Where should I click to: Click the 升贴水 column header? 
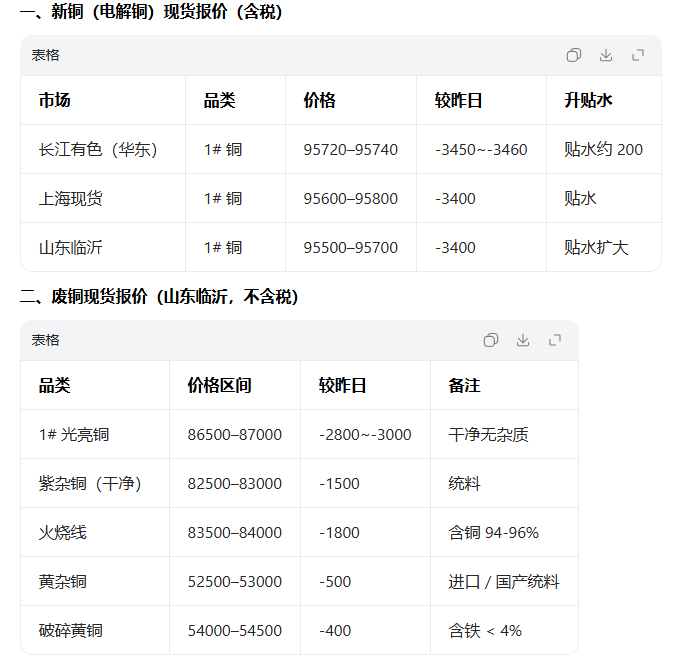(x=588, y=101)
